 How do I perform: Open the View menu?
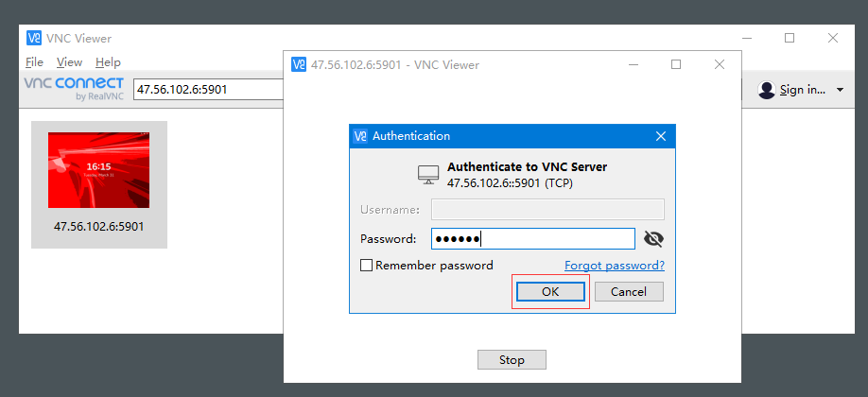[x=69, y=62]
